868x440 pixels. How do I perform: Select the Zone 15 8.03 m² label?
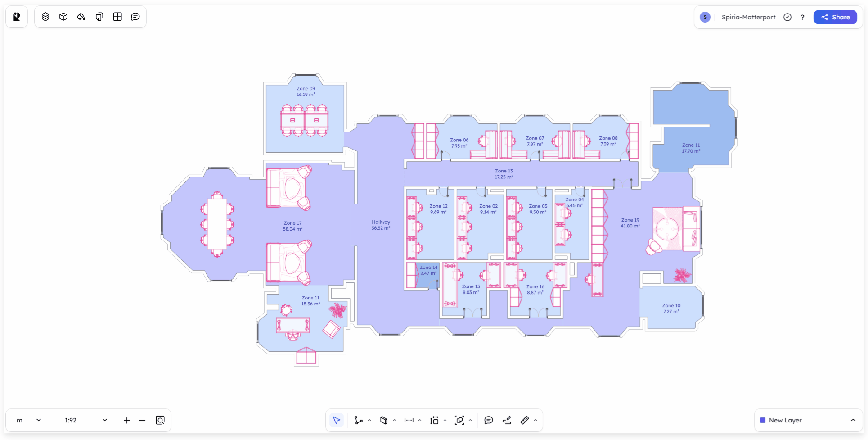471,289
